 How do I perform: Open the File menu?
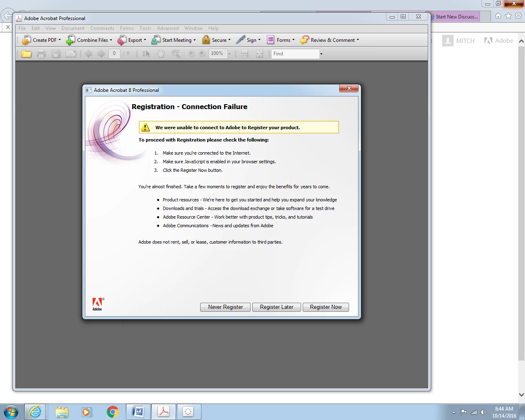22,28
